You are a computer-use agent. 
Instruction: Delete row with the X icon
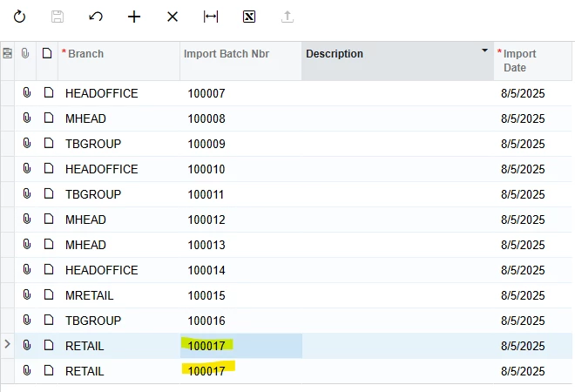(x=172, y=17)
